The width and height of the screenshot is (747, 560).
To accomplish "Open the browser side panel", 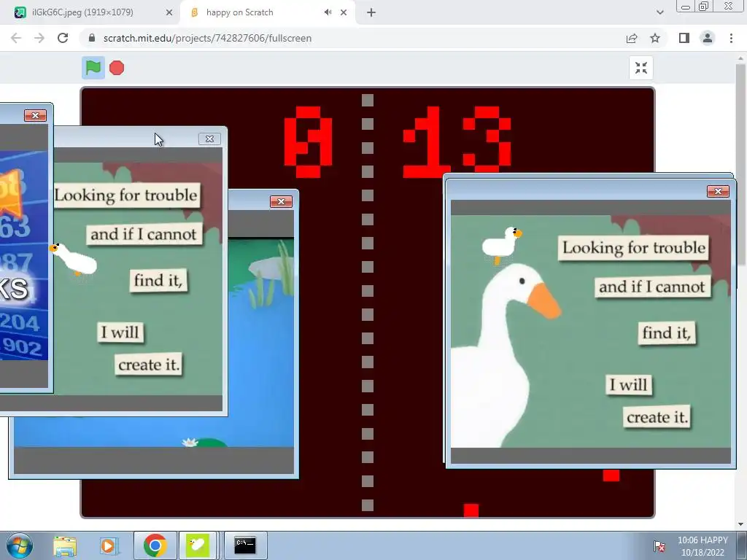I will tap(684, 38).
